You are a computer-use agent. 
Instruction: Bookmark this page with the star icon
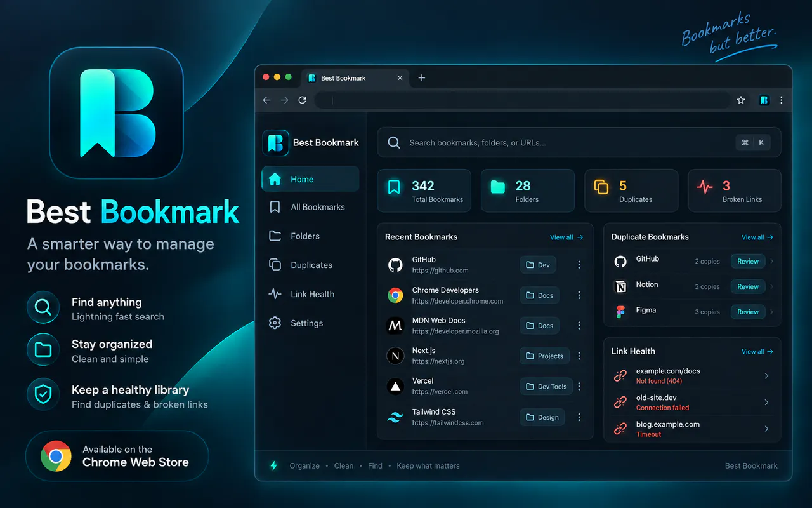pyautogui.click(x=741, y=100)
